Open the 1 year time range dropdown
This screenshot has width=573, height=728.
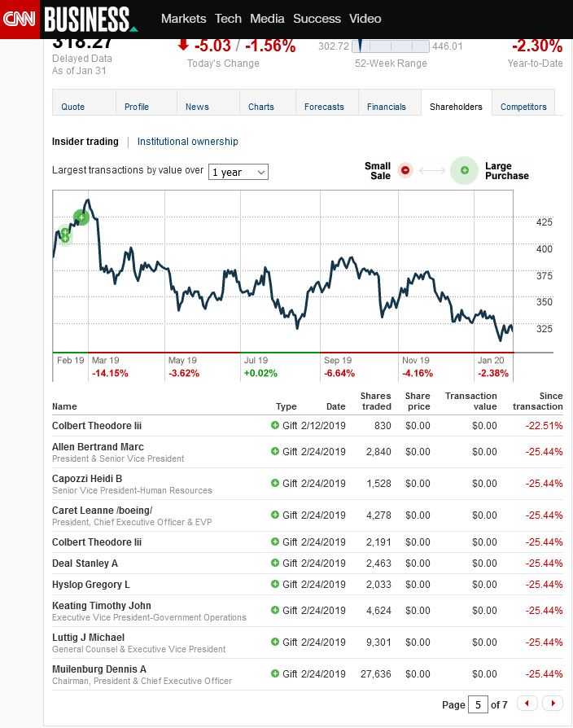238,172
